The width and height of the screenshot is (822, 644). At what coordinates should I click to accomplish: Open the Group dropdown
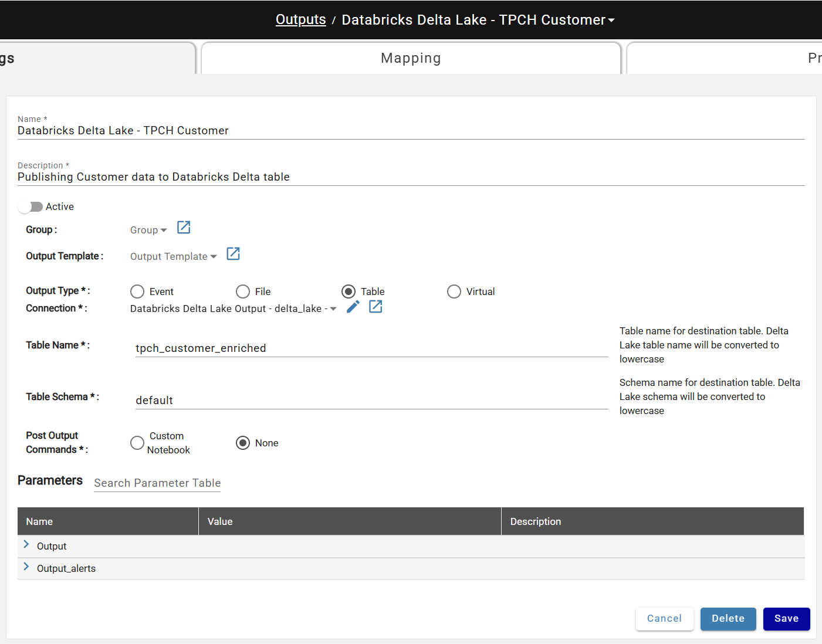[x=148, y=229]
